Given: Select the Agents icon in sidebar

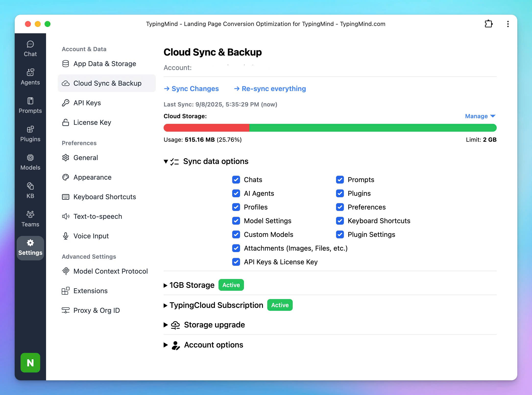Looking at the screenshot, I should click(x=30, y=76).
